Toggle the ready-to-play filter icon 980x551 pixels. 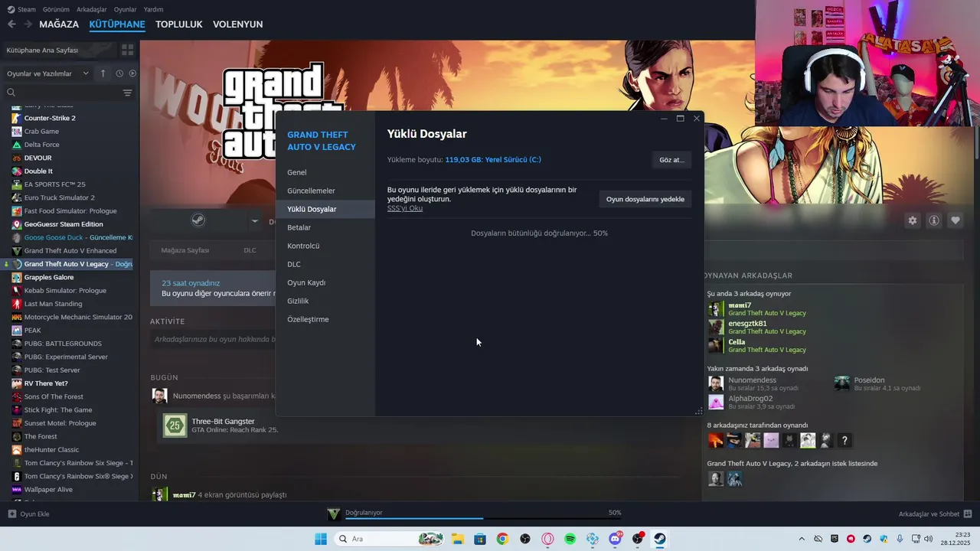coord(132,73)
